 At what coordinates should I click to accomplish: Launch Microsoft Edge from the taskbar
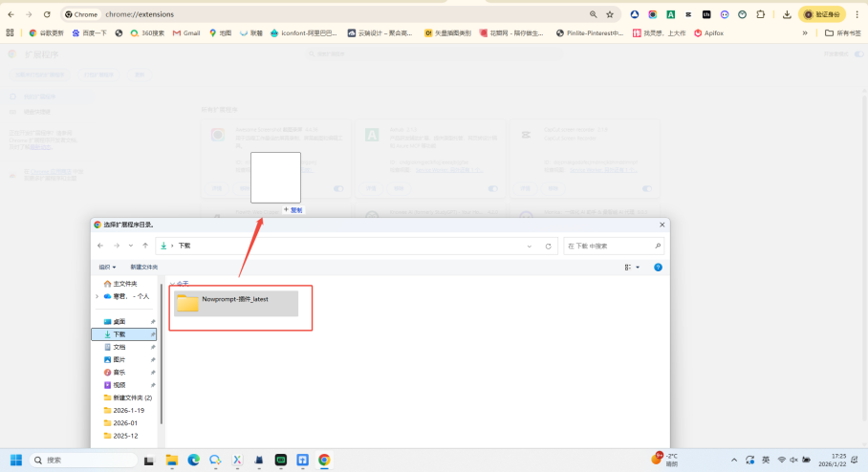click(x=194, y=460)
